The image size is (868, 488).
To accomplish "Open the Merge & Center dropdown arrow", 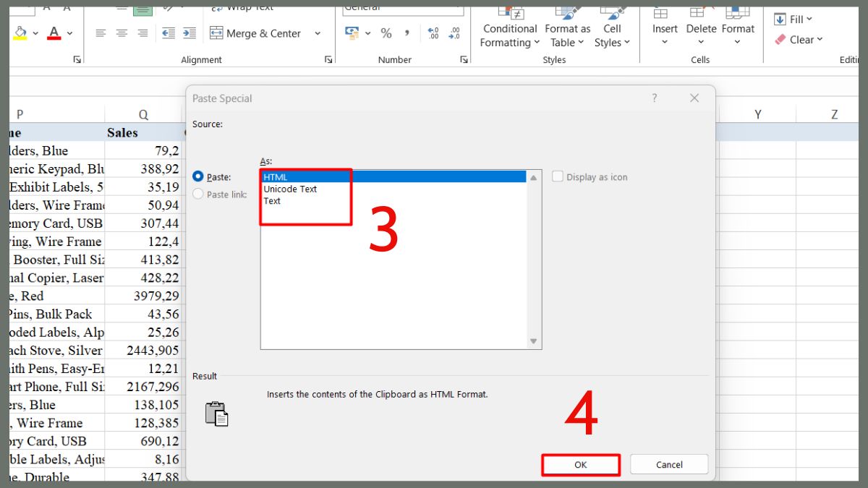I will (x=317, y=33).
